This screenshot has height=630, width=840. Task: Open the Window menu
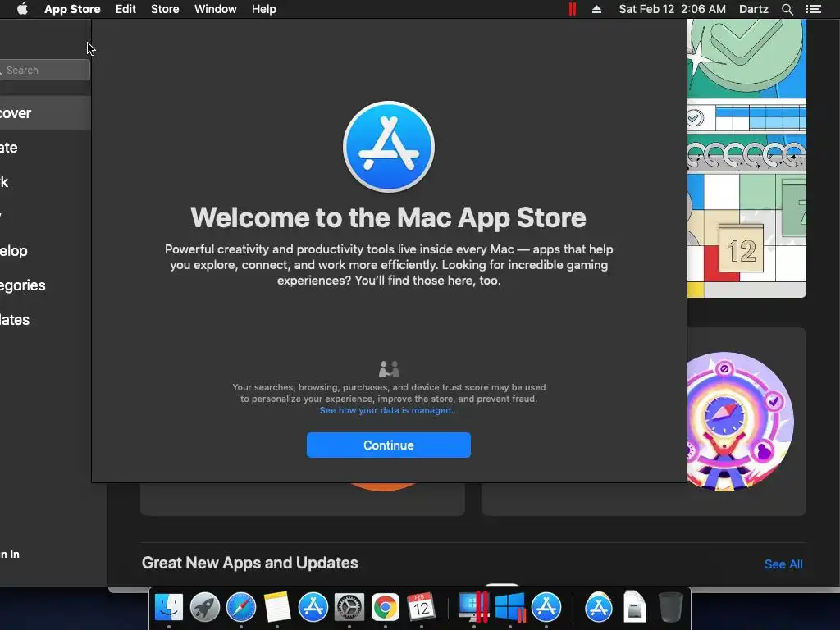216,9
